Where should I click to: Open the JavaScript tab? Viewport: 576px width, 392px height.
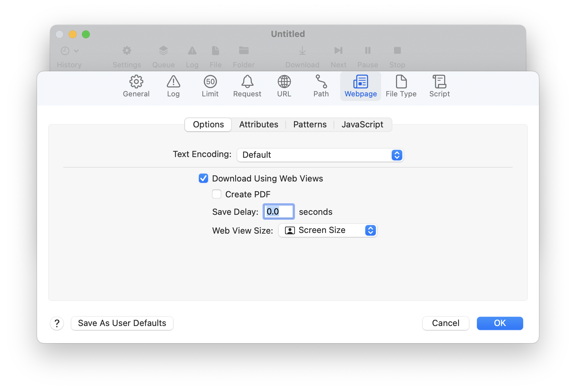click(x=362, y=125)
